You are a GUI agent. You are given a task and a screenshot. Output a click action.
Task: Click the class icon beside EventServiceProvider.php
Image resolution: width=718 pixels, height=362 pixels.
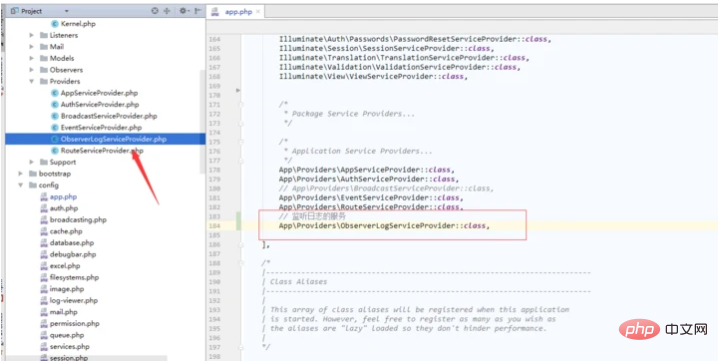pos(55,128)
